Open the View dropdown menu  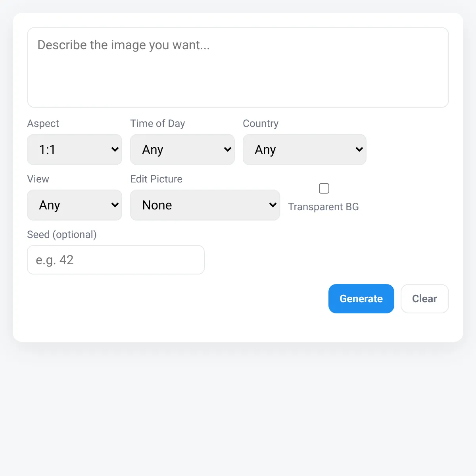pos(75,205)
